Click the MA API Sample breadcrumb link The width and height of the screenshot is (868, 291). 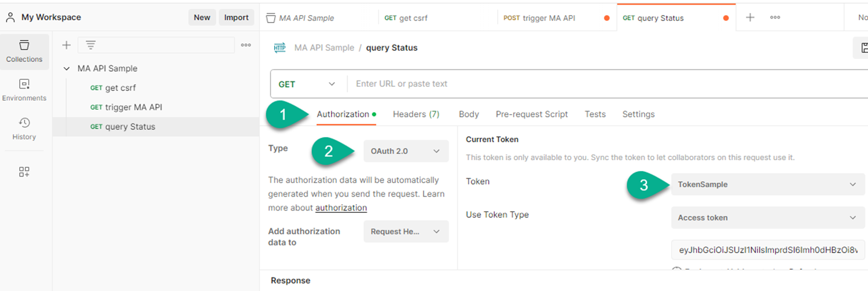324,48
